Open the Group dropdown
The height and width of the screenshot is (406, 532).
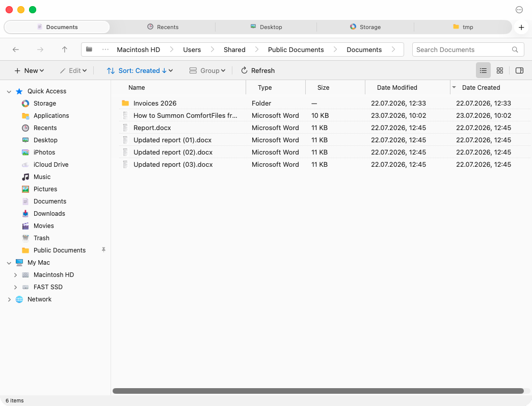coord(207,70)
